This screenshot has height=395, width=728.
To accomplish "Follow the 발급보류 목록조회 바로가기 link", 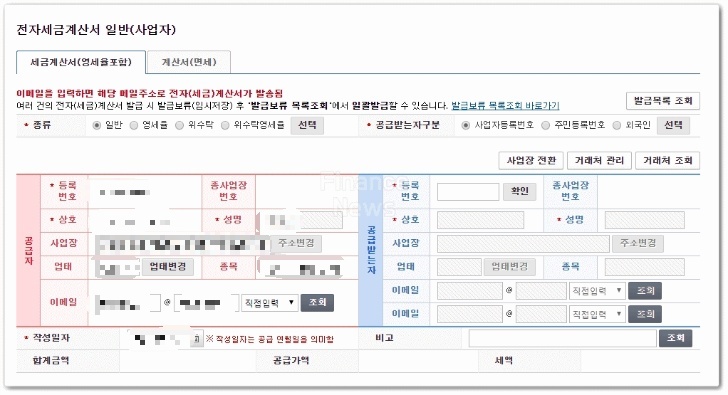I will (505, 106).
